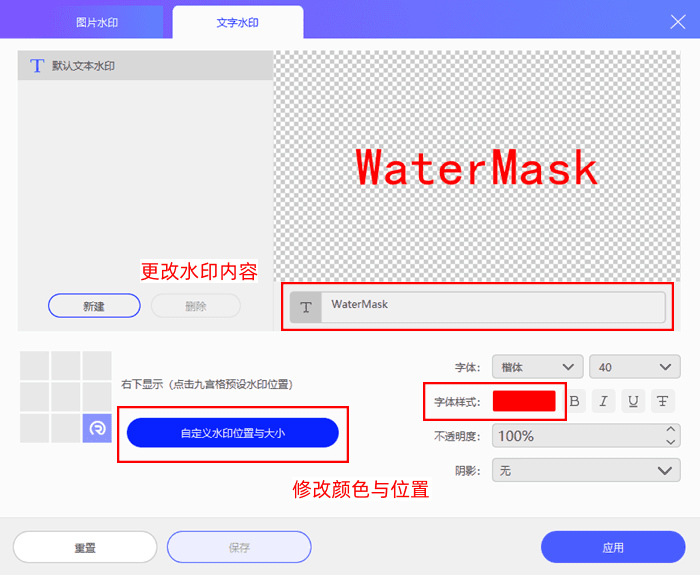The image size is (700, 575).
Task: Set watermark position to middle-left grid cell
Action: (x=34, y=397)
